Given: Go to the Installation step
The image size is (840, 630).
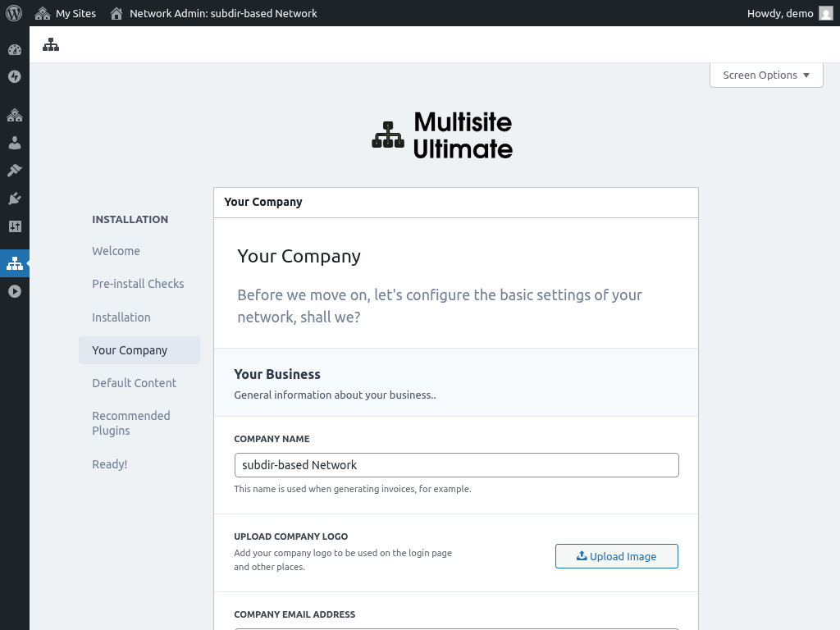Looking at the screenshot, I should tap(121, 317).
